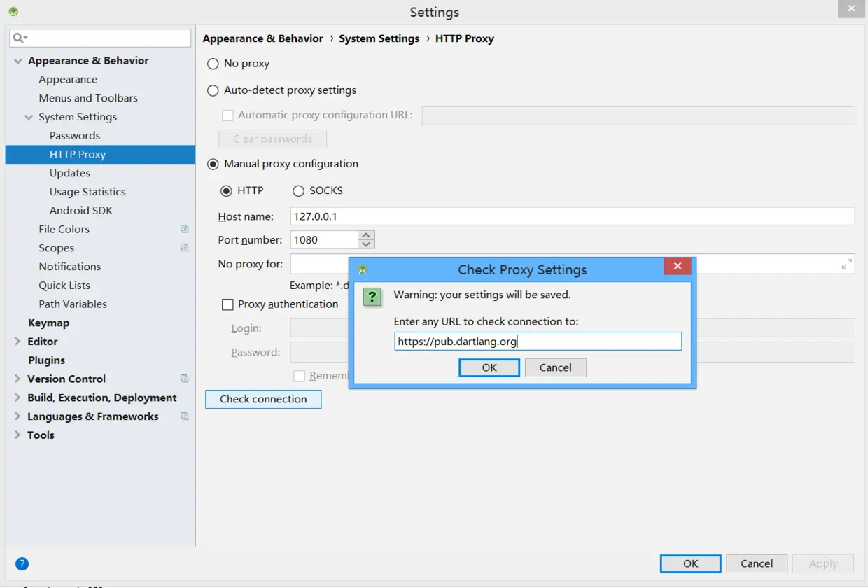Viewport: 868px width, 588px height.
Task: Open Quick Lists settings
Action: click(x=64, y=285)
